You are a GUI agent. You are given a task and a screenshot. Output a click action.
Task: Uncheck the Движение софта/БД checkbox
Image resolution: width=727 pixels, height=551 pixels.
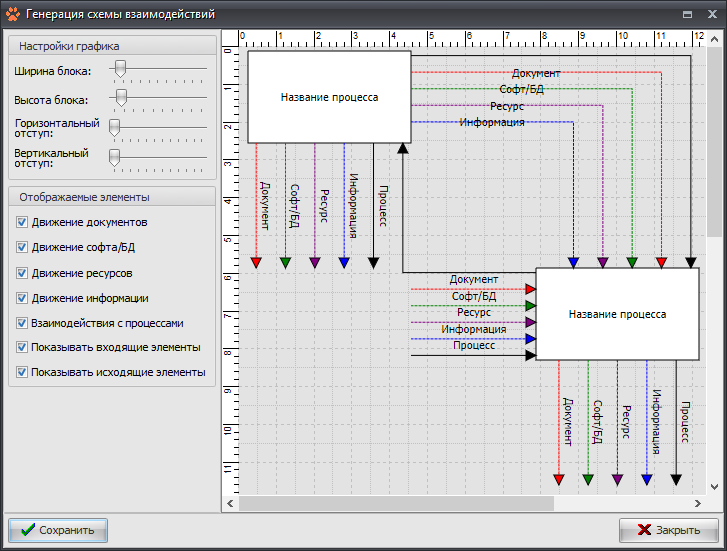click(22, 247)
